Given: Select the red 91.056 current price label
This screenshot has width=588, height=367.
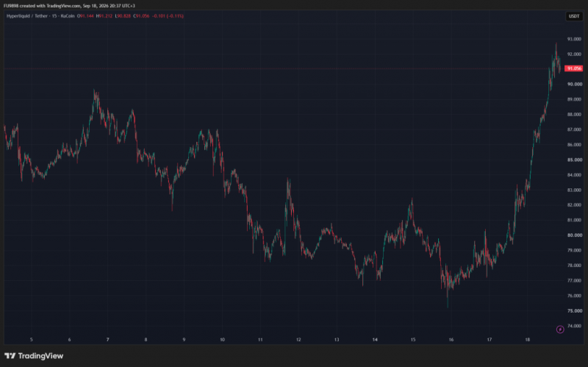Looking at the screenshot, I should (x=574, y=68).
